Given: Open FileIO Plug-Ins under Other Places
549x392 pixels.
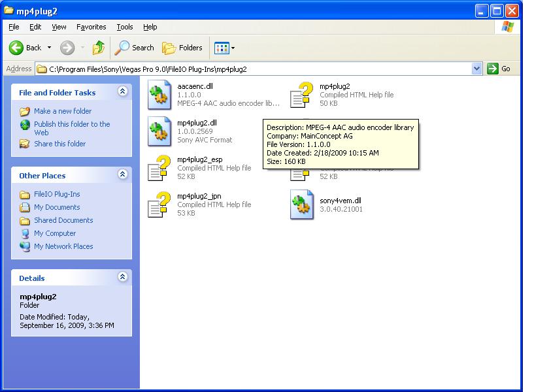Looking at the screenshot, I should (57, 194).
